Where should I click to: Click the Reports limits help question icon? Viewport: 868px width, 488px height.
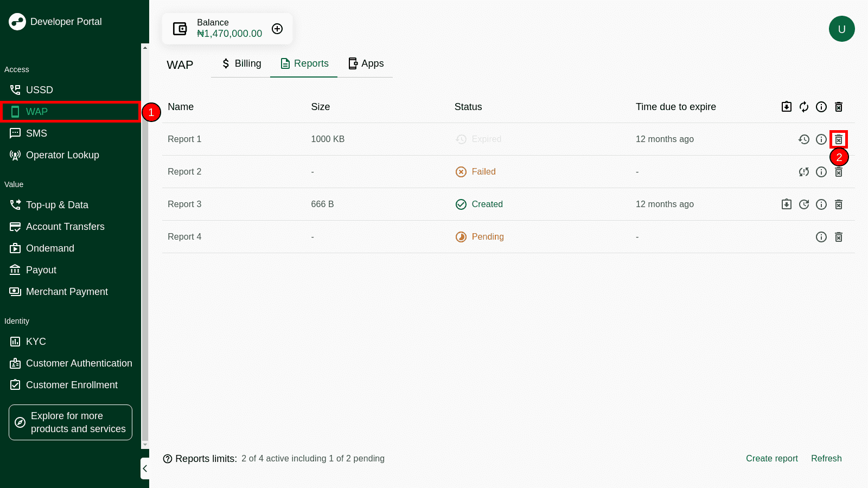pyautogui.click(x=168, y=459)
